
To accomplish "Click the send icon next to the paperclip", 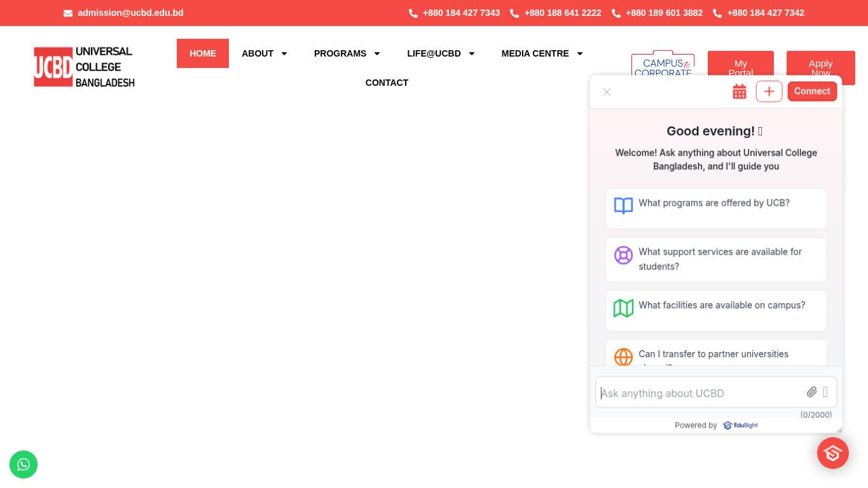I will pyautogui.click(x=825, y=392).
